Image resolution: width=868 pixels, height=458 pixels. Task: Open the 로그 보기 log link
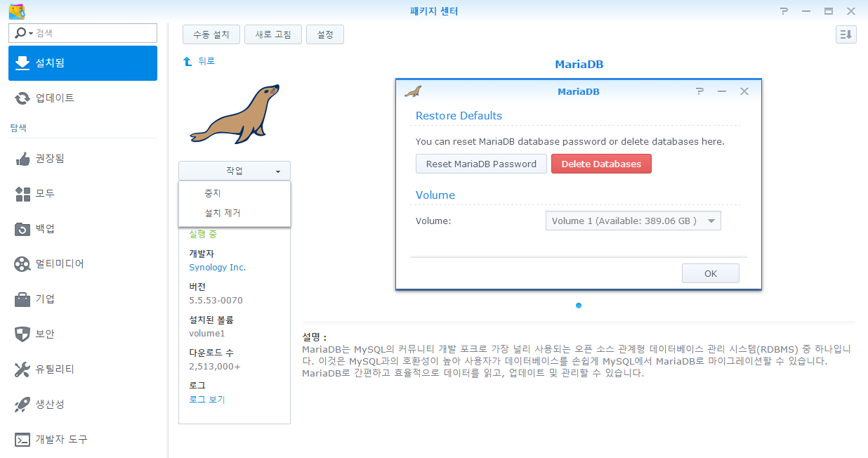[x=207, y=400]
